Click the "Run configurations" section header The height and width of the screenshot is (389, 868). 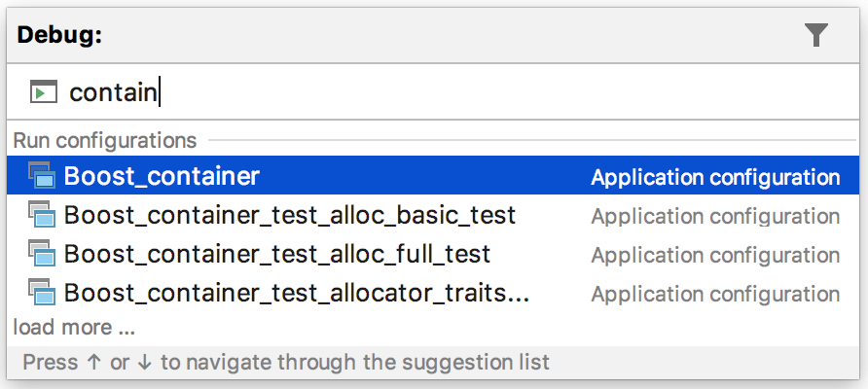click(105, 141)
